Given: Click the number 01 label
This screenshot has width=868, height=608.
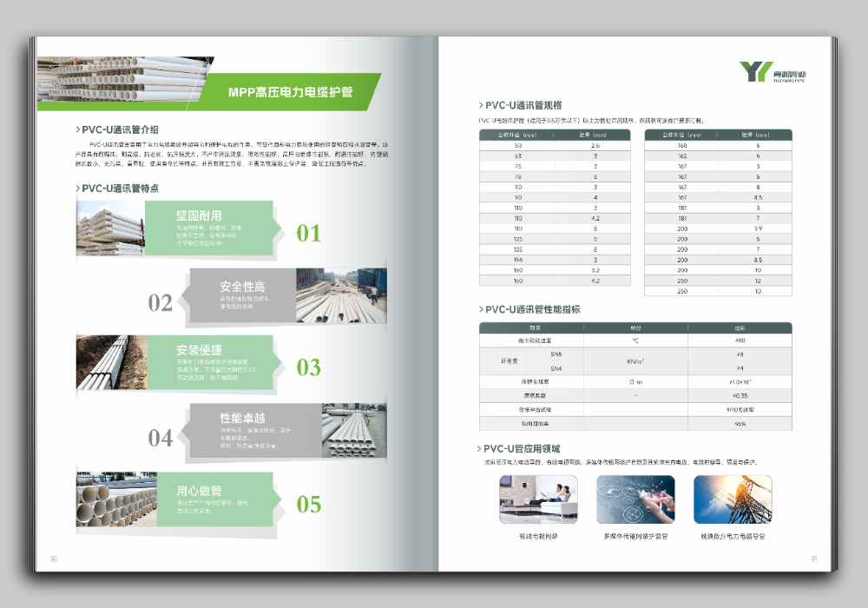Looking at the screenshot, I should tap(308, 233).
